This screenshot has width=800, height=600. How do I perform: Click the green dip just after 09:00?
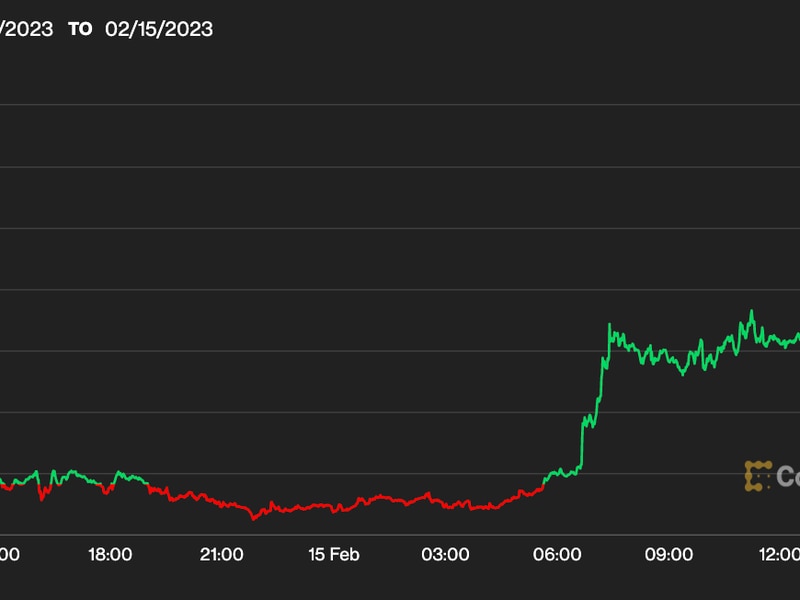[683, 373]
